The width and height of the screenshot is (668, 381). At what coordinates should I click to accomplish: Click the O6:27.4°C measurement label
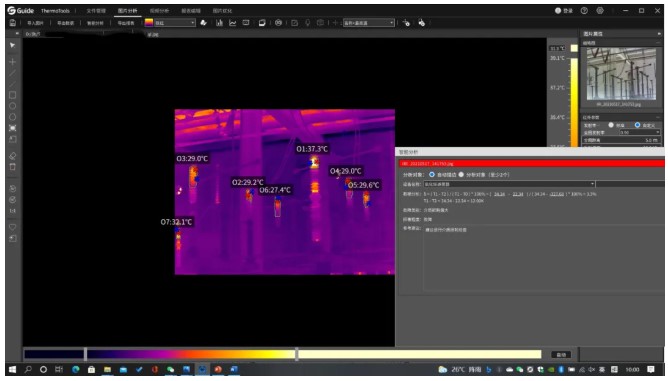(275, 190)
